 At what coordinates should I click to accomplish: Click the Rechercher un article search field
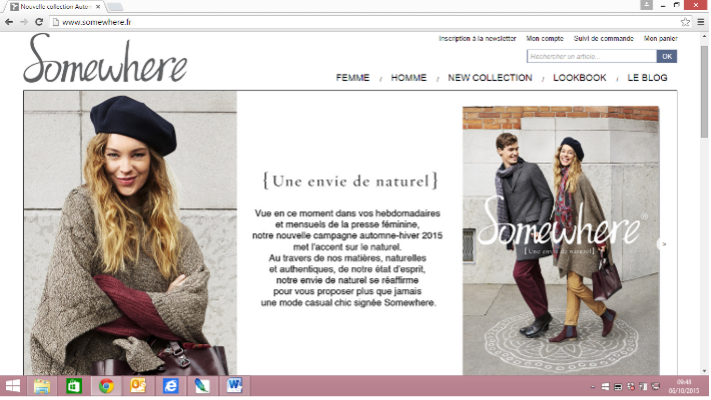tap(590, 57)
